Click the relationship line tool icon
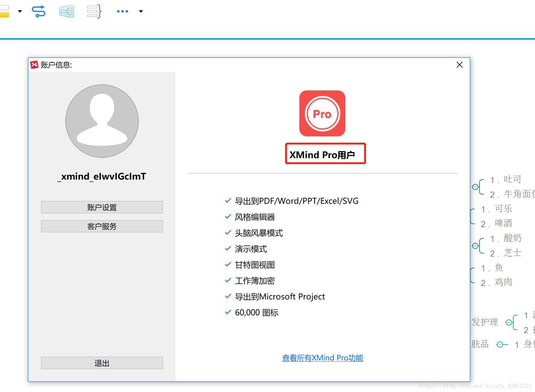 pyautogui.click(x=39, y=11)
